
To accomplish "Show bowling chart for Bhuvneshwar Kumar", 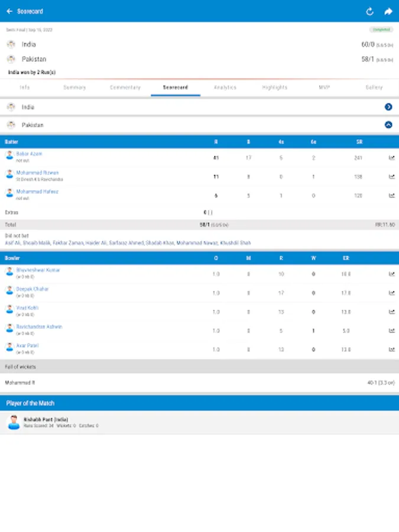I will [x=391, y=274].
